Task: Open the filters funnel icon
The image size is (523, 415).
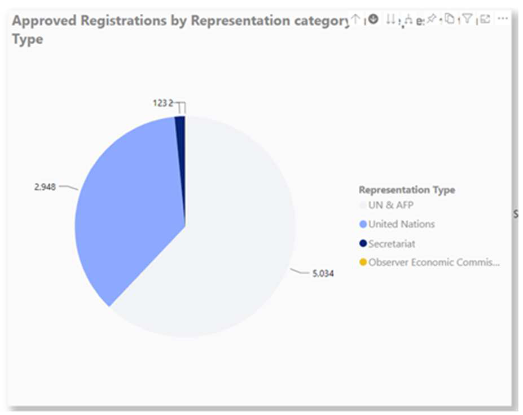Action: tap(468, 19)
